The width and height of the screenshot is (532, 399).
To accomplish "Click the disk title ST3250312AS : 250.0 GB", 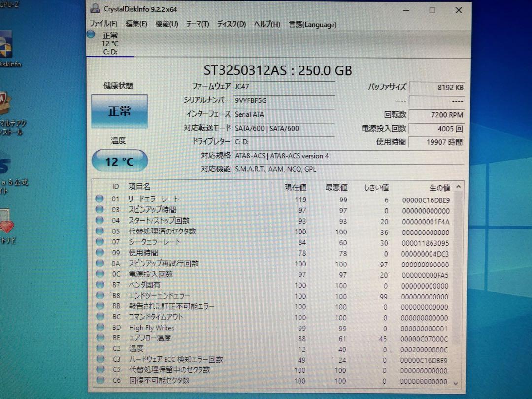I will [277, 70].
